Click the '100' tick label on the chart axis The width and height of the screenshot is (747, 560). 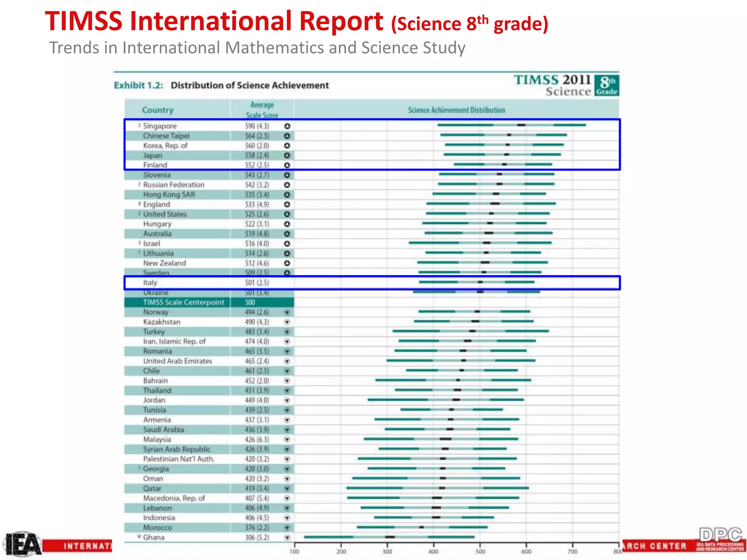[294, 552]
